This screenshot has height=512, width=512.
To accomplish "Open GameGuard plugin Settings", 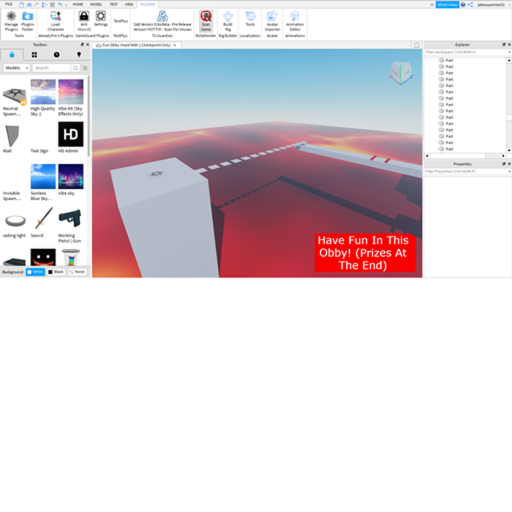I will point(101,19).
